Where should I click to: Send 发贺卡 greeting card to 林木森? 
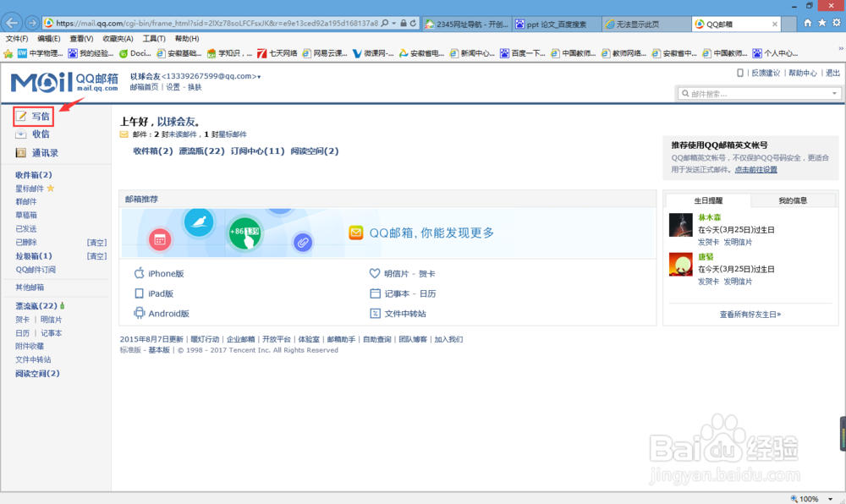click(x=708, y=242)
